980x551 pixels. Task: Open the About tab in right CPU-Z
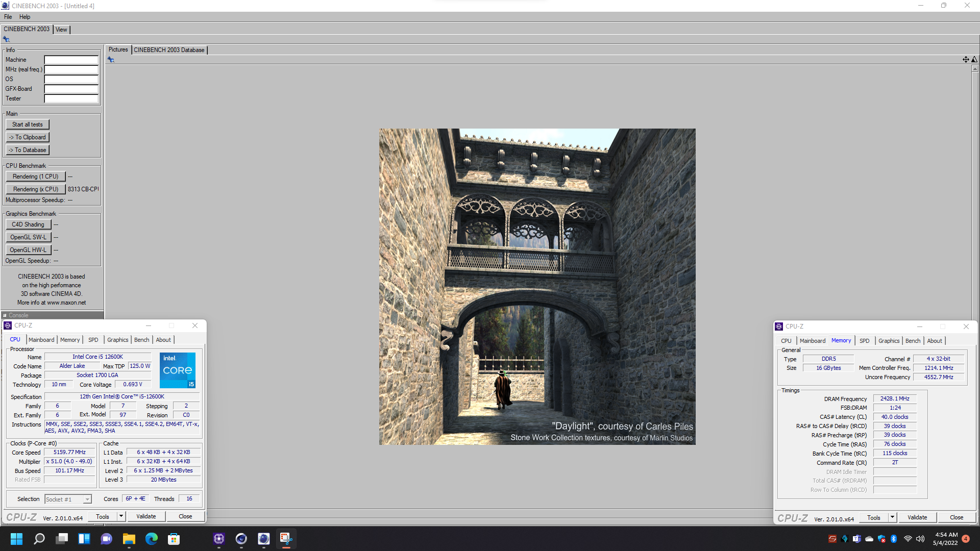[935, 341]
